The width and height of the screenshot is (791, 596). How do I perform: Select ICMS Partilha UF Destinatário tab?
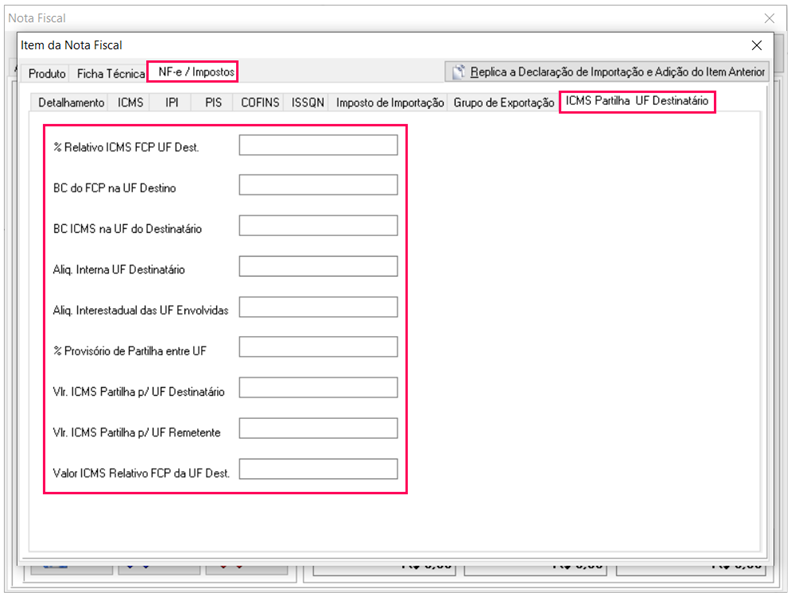pos(637,101)
